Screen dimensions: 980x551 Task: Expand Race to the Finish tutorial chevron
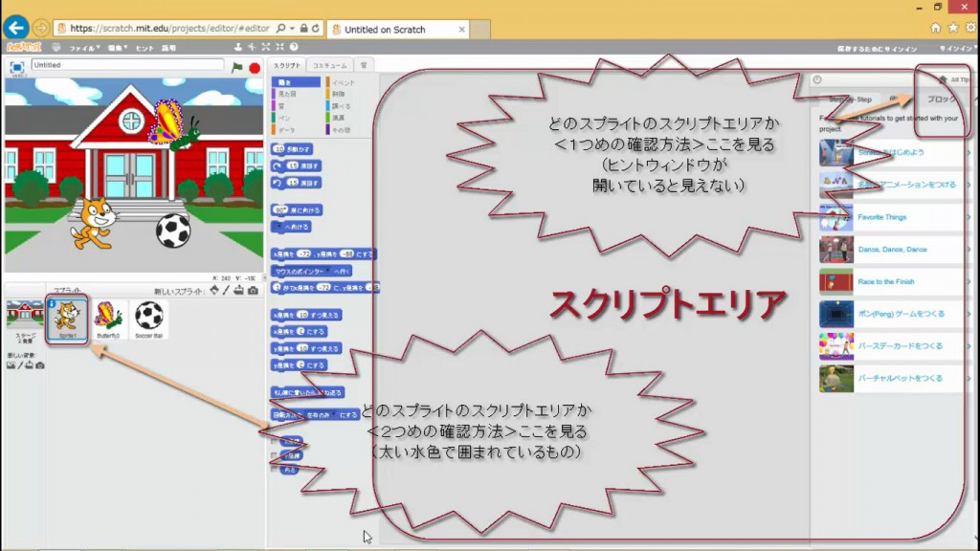click(x=969, y=282)
